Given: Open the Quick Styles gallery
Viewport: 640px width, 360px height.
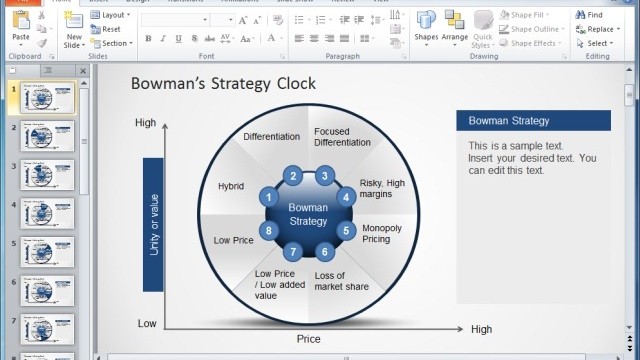Looking at the screenshot, I should point(483,29).
